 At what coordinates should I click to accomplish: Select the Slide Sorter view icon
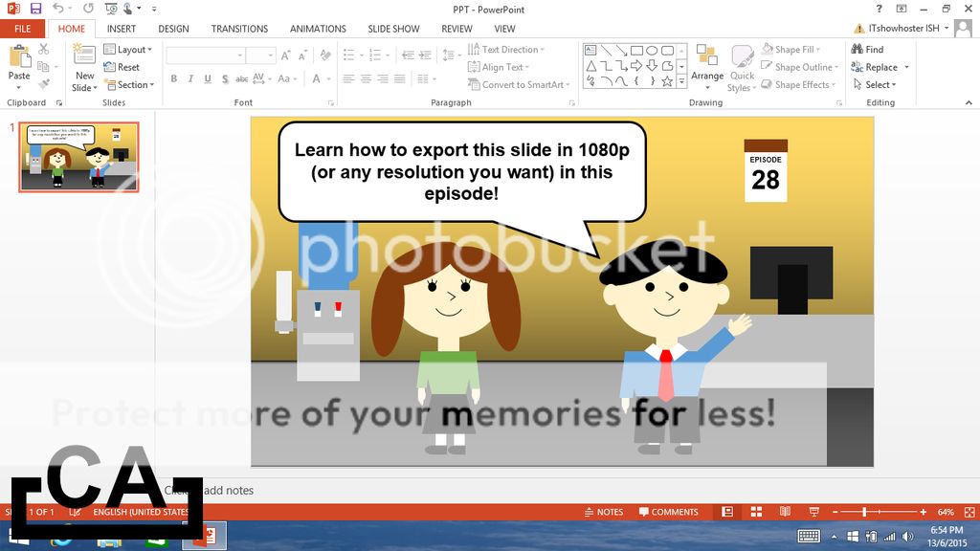[x=755, y=512]
